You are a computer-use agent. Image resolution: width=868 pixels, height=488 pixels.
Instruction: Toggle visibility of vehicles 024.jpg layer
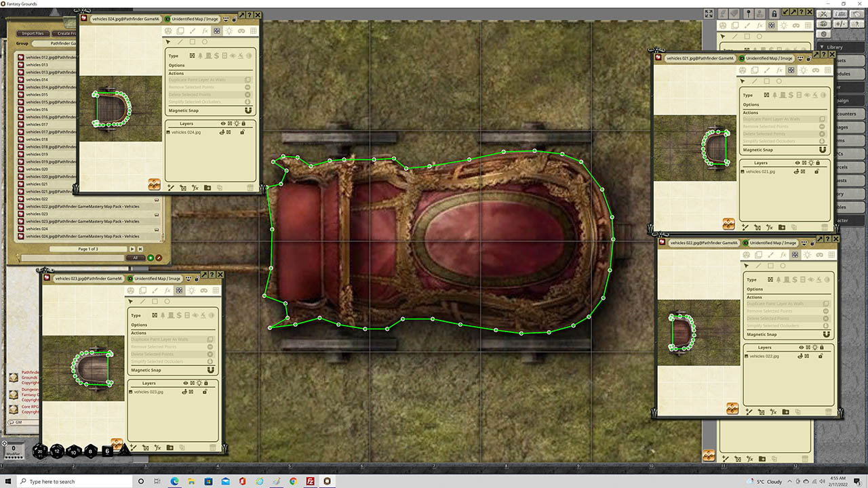click(222, 132)
